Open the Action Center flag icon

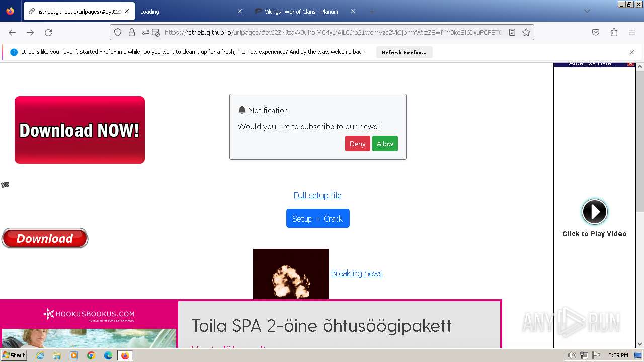click(596, 355)
